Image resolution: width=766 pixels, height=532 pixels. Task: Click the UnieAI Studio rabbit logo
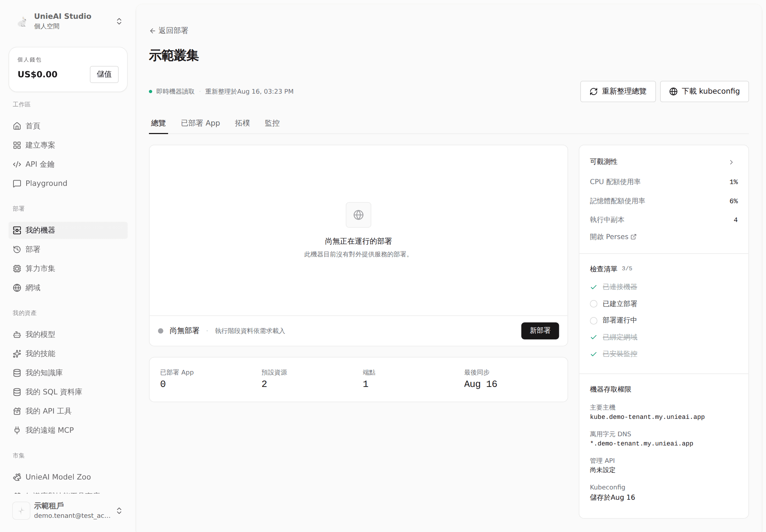[x=22, y=21]
